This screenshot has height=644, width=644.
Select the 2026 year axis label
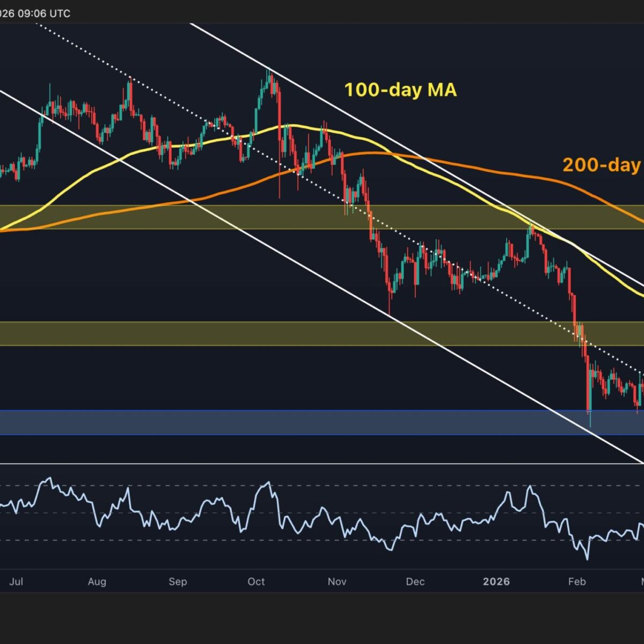click(x=496, y=581)
